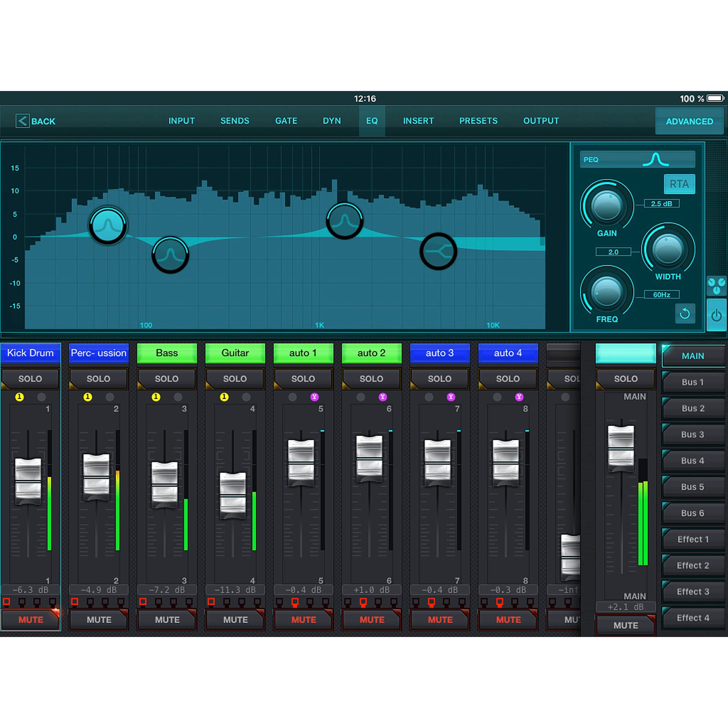The image size is (728, 728).
Task: Toggle the RTA display on
Action: (x=679, y=184)
